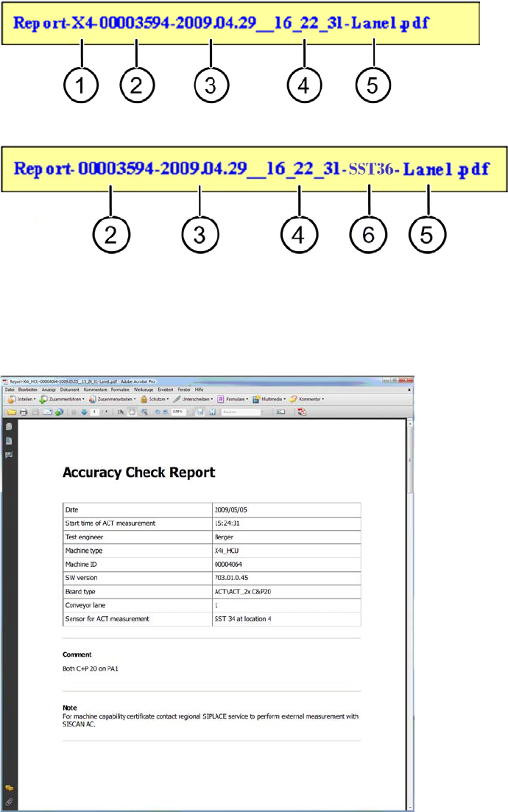Click the Machine ID value 00004064
Screen dimensions: 508x812
click(x=228, y=564)
